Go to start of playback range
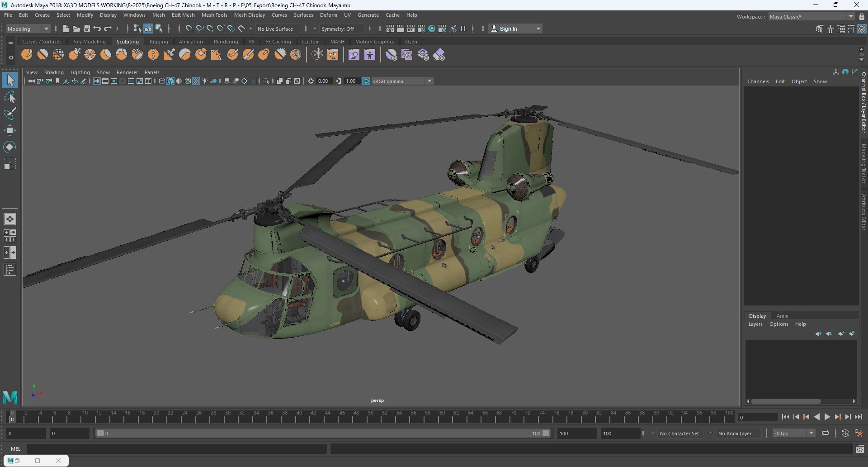The image size is (868, 467). point(785,417)
